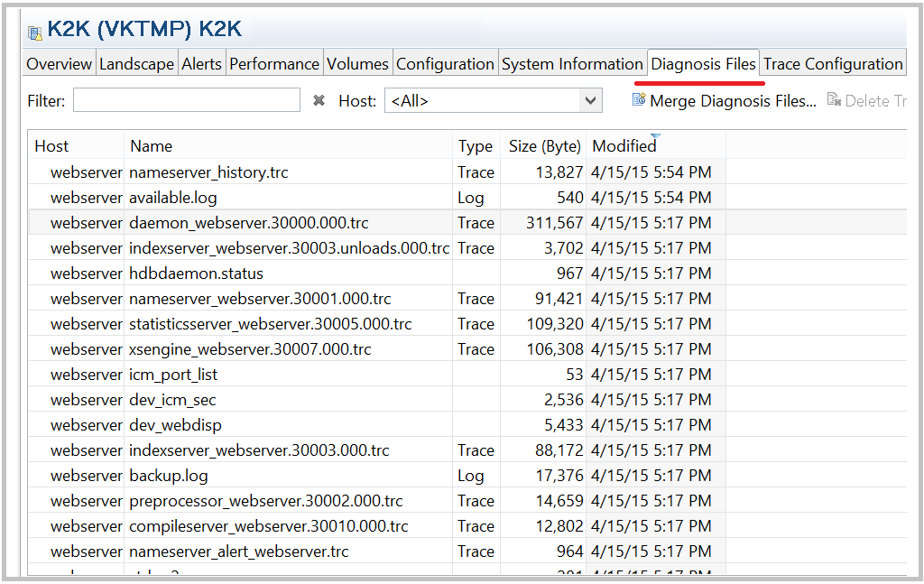Viewport: 924px width, 584px height.
Task: Click inside the Filter text field
Action: coord(187,100)
